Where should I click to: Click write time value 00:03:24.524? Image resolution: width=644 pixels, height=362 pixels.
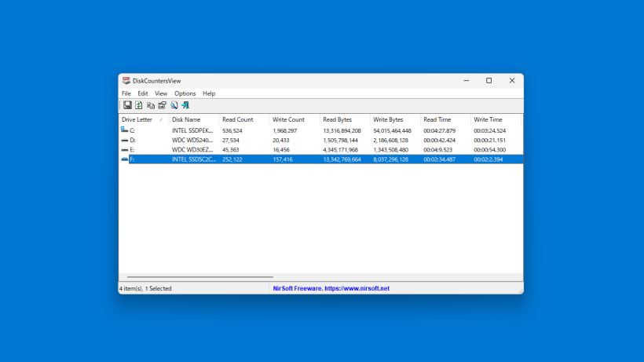point(489,130)
